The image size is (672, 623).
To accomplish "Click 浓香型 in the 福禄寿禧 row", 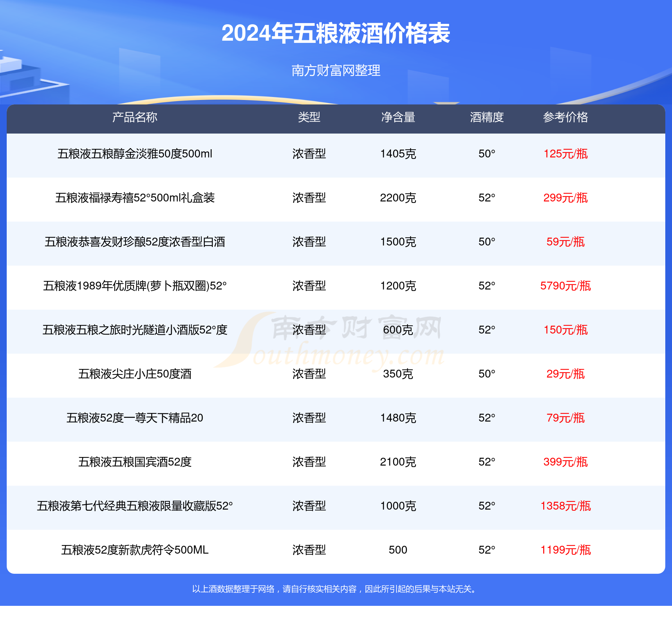I will point(309,198).
